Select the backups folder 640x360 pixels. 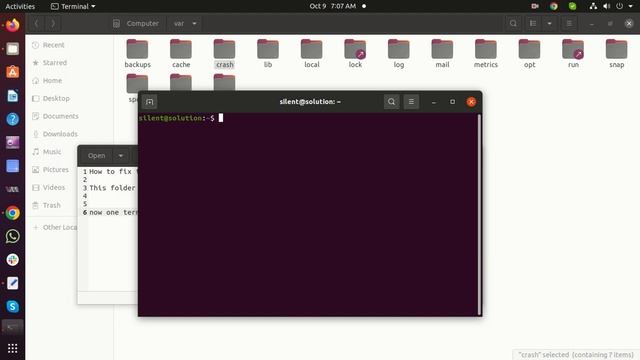pos(138,54)
